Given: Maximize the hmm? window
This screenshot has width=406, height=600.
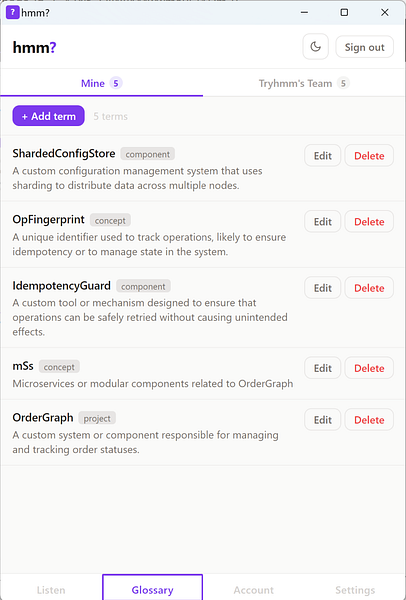Looking at the screenshot, I should click(x=344, y=13).
